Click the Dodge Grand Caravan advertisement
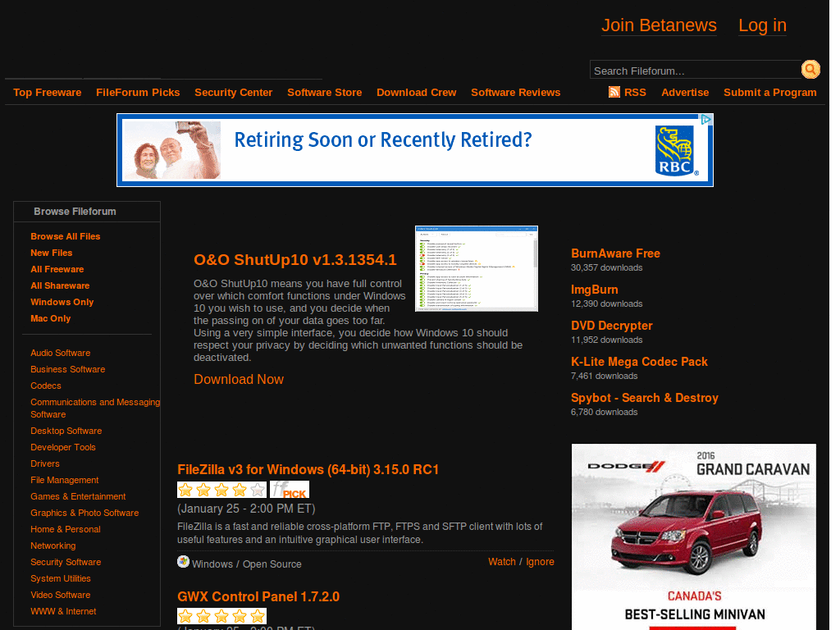This screenshot has height=630, width=840. click(694, 536)
